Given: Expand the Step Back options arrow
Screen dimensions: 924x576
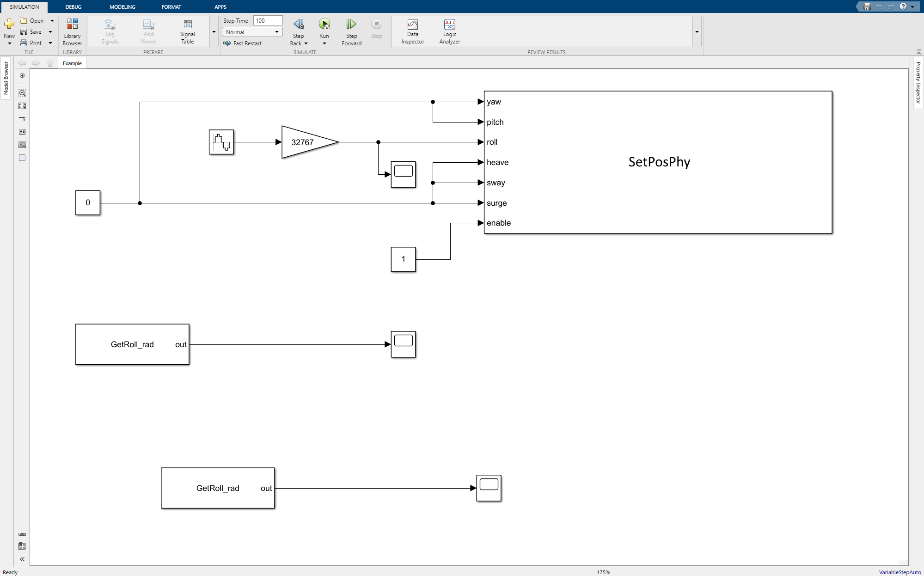Looking at the screenshot, I should (306, 43).
